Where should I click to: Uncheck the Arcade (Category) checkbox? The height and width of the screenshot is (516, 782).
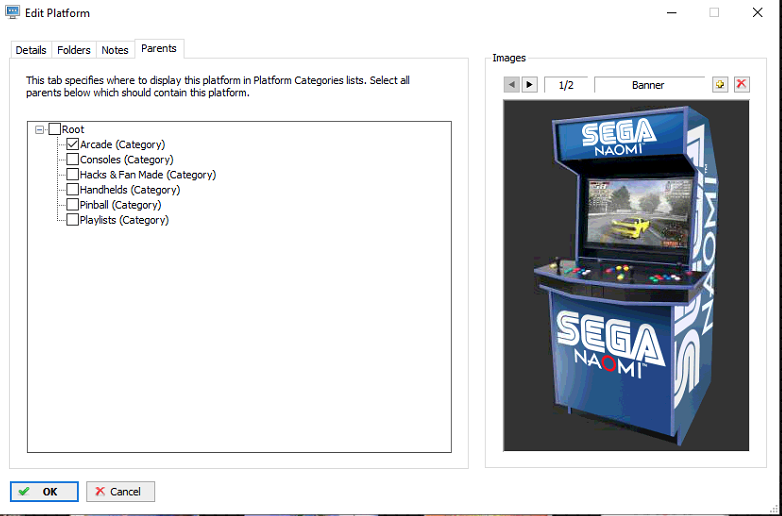pos(73,145)
